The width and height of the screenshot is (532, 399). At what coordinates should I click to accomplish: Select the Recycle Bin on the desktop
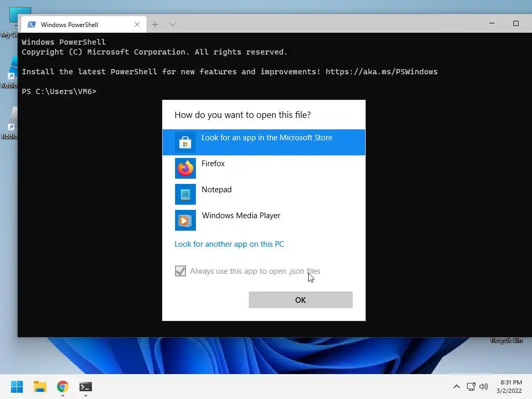[507, 340]
